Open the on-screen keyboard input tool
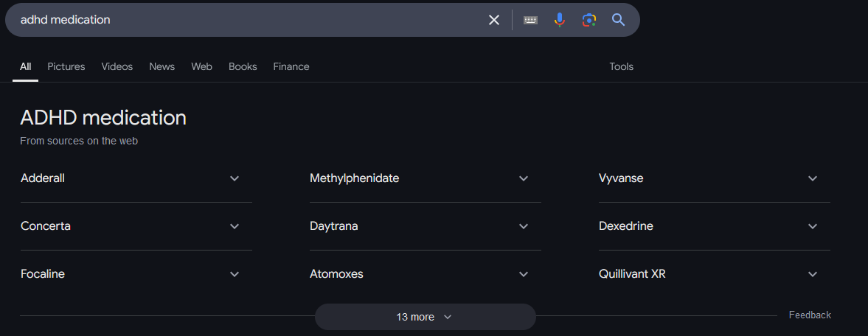Viewport: 868px width, 336px height. pos(530,20)
